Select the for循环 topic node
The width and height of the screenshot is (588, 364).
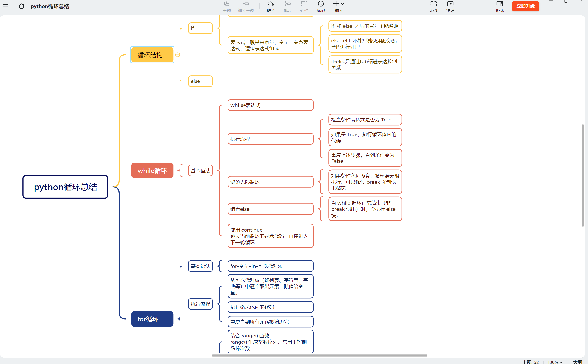(x=152, y=319)
